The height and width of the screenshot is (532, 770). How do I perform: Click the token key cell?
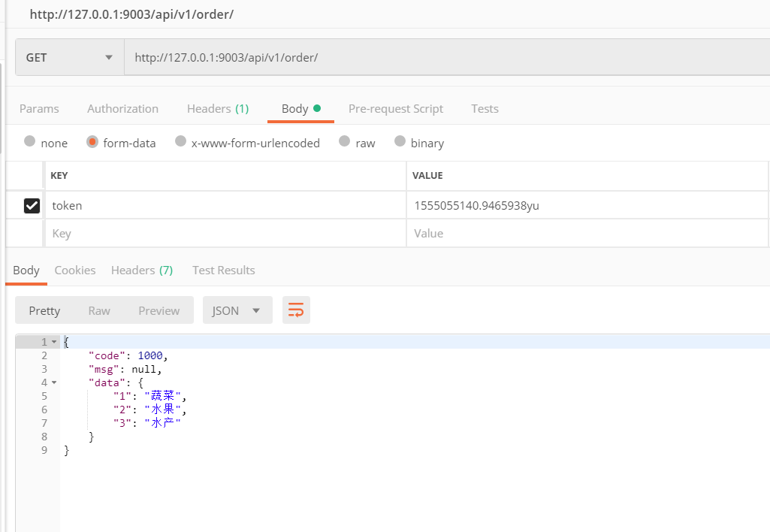[x=225, y=205]
